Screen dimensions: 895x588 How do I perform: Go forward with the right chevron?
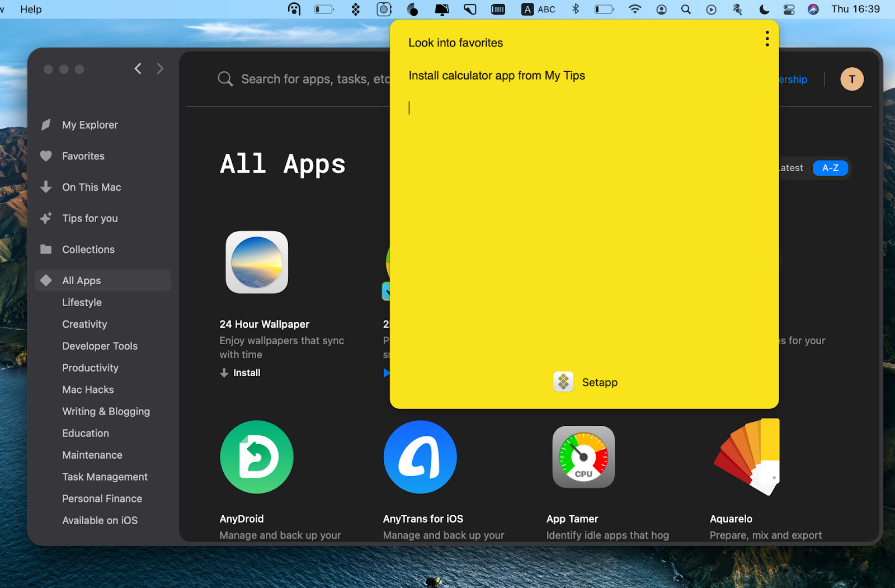point(160,69)
